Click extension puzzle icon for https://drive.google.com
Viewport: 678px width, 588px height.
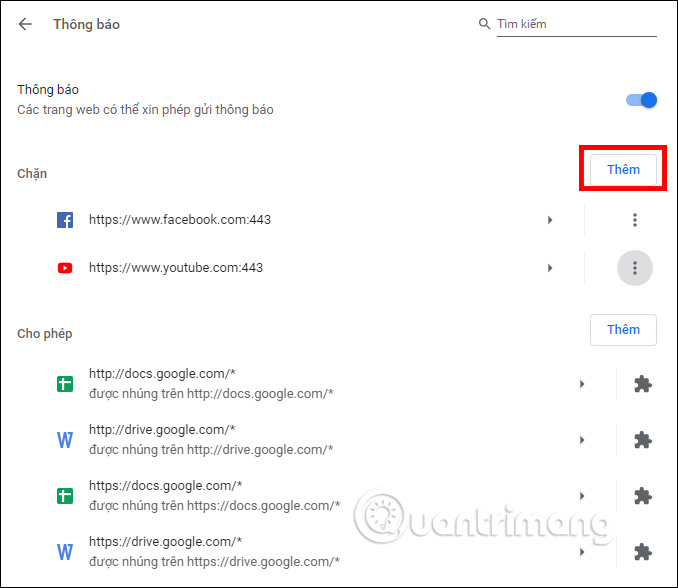pos(642,552)
